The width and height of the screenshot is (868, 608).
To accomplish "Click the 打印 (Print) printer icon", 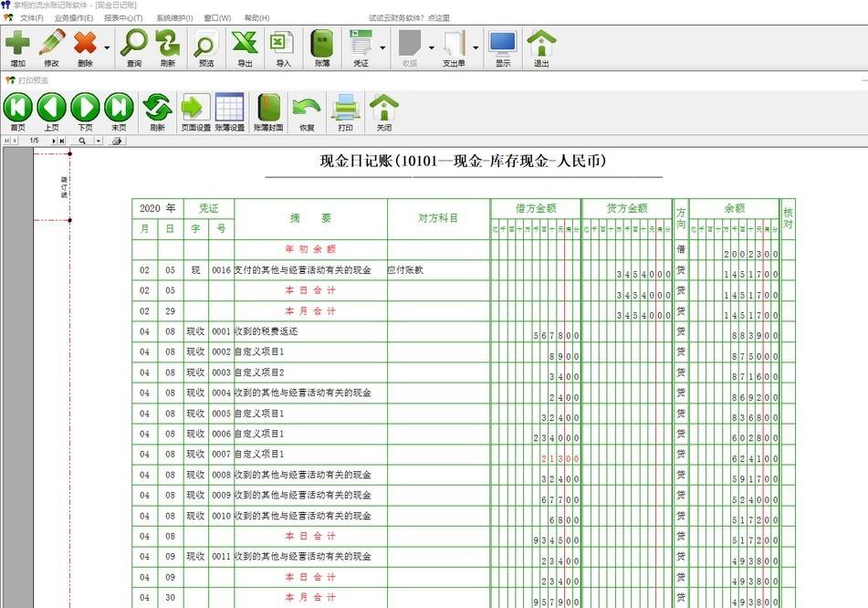I will click(345, 108).
